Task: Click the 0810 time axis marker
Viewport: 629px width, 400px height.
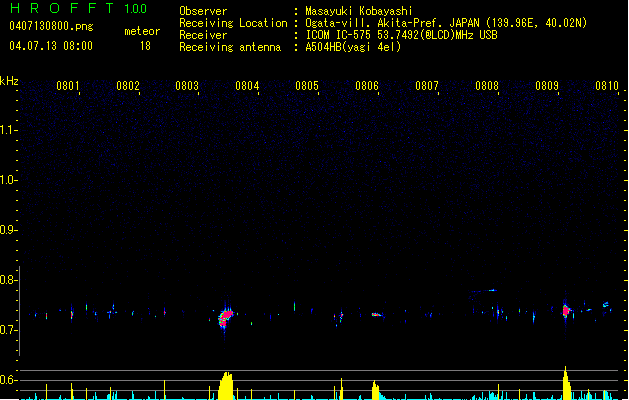Action: pyautogui.click(x=607, y=86)
